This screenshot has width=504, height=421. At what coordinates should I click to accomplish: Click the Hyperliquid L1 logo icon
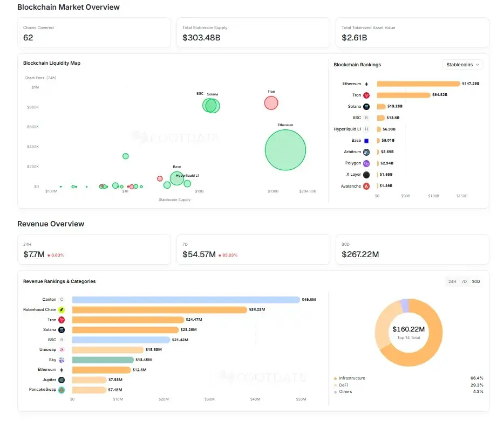click(366, 129)
